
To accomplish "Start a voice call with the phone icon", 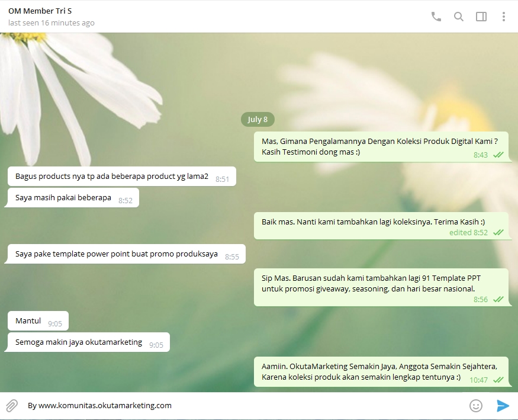I will click(436, 17).
